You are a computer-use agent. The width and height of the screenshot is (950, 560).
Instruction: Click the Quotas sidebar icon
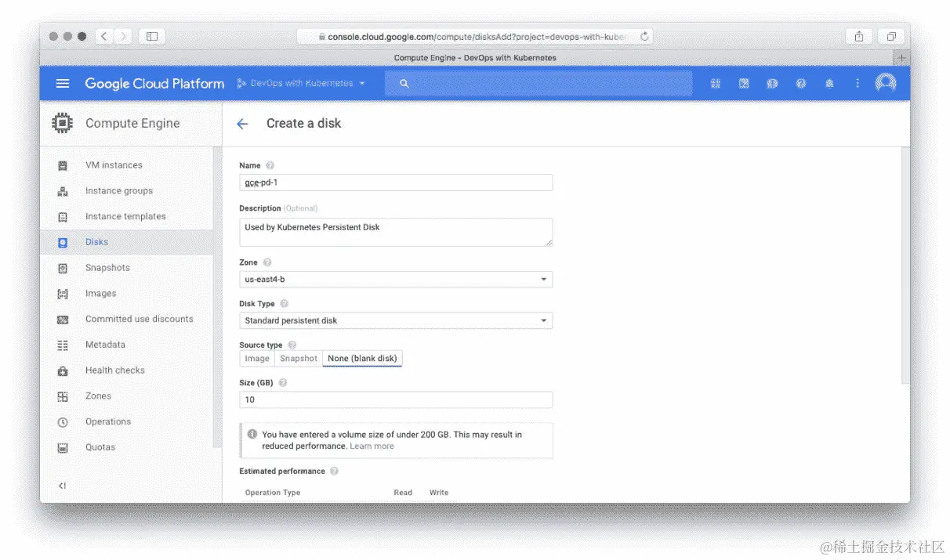pos(63,448)
